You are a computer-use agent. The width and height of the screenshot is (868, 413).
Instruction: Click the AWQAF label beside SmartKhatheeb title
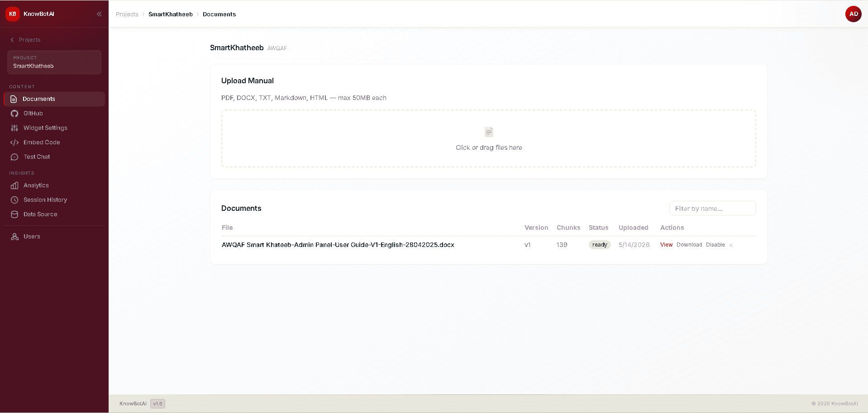tap(277, 48)
